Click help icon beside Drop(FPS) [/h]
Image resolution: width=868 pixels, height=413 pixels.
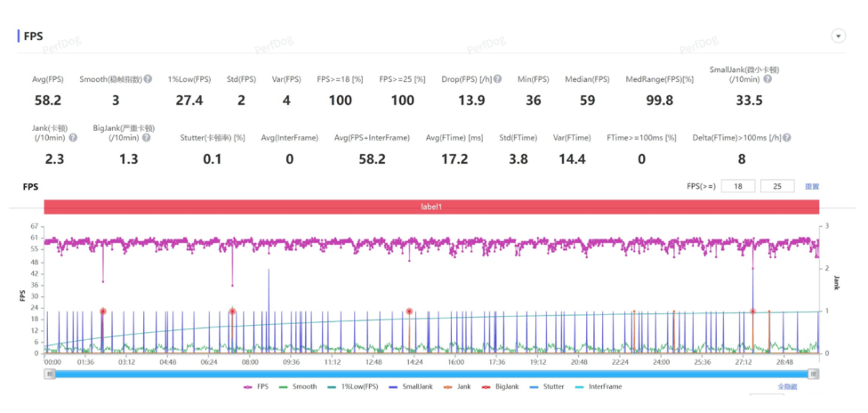click(498, 79)
